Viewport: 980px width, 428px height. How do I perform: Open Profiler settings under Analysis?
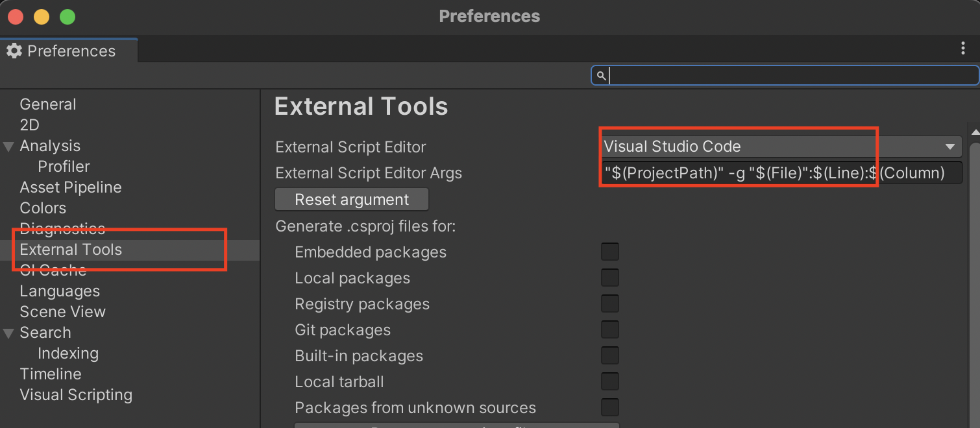pyautogui.click(x=64, y=167)
